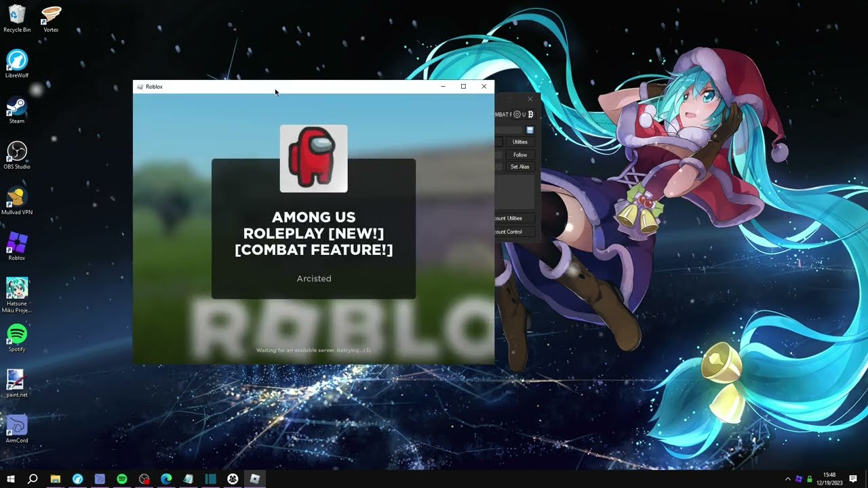Image resolution: width=868 pixels, height=488 pixels.
Task: Select the Roblox taskbar button
Action: click(x=255, y=479)
